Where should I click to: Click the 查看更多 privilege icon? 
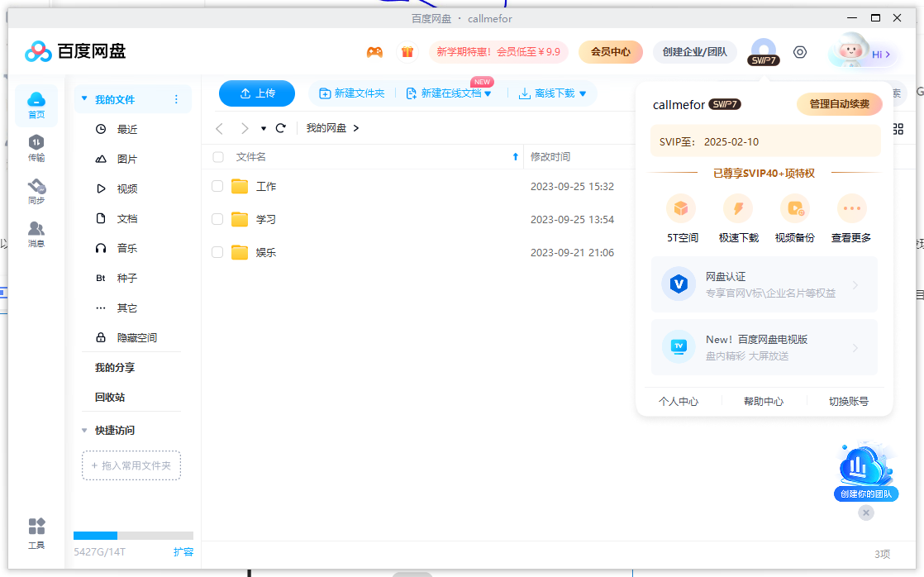[851, 208]
